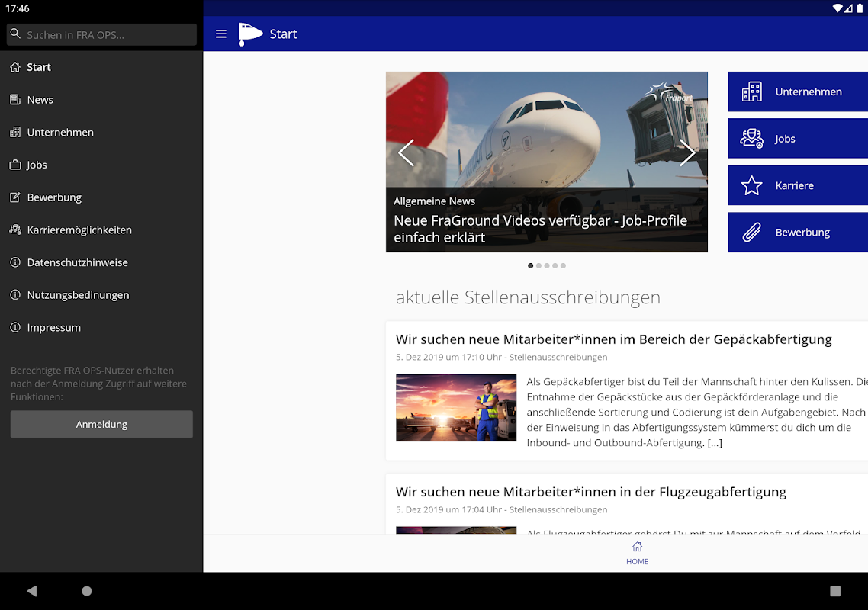This screenshot has width=868, height=610.
Task: Click the search magnifier icon
Action: [15, 34]
